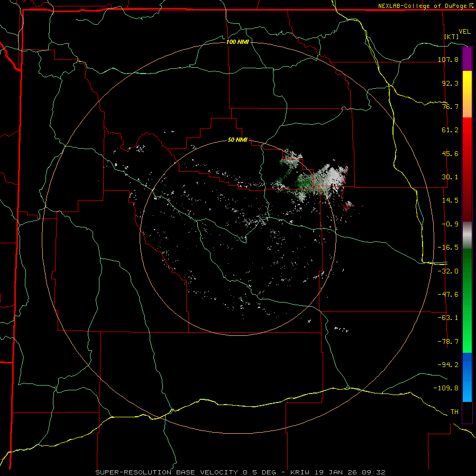Click the 61.2 velocity scale value
The image size is (476, 476).
pos(450,130)
